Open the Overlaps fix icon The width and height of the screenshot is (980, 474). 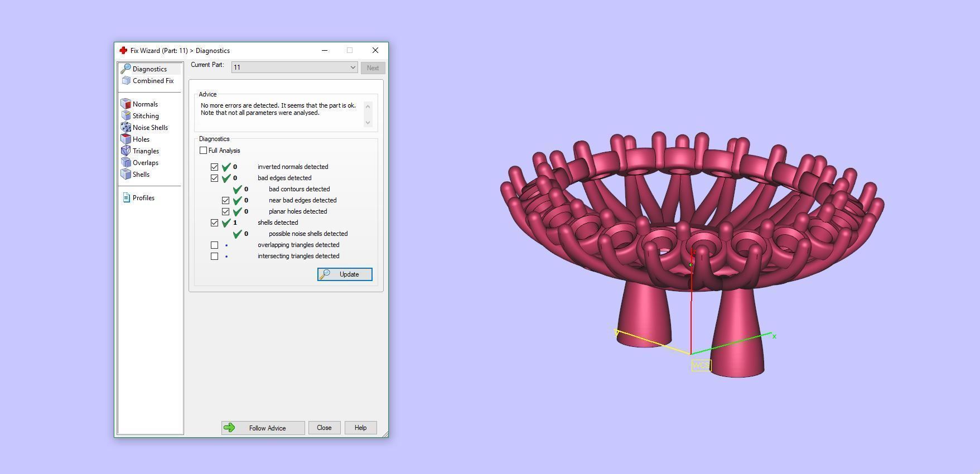click(x=126, y=163)
